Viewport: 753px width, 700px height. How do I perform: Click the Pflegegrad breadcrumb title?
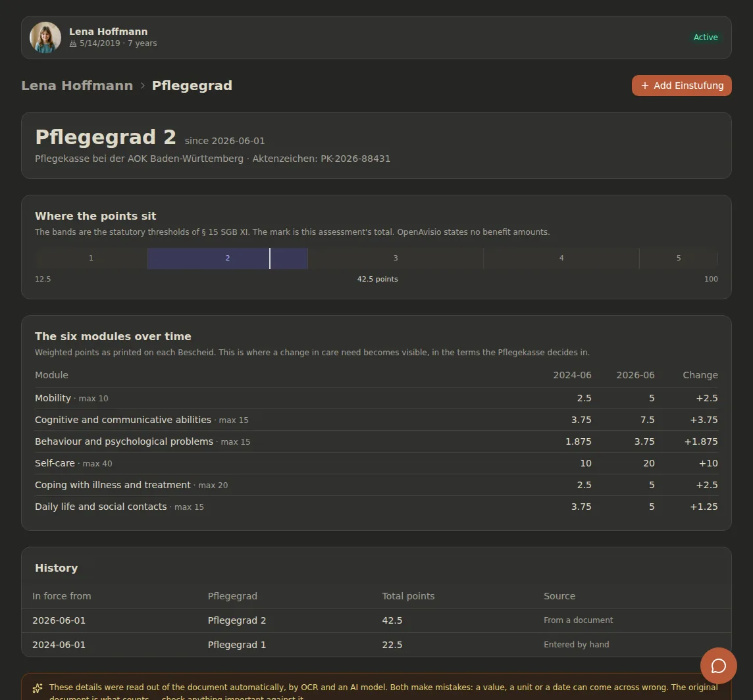pos(192,86)
